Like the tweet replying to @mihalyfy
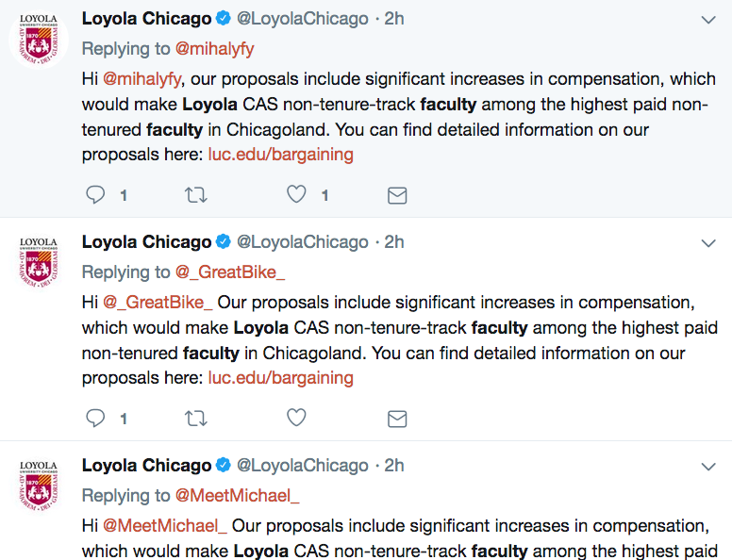This screenshot has width=732, height=560. (x=297, y=195)
